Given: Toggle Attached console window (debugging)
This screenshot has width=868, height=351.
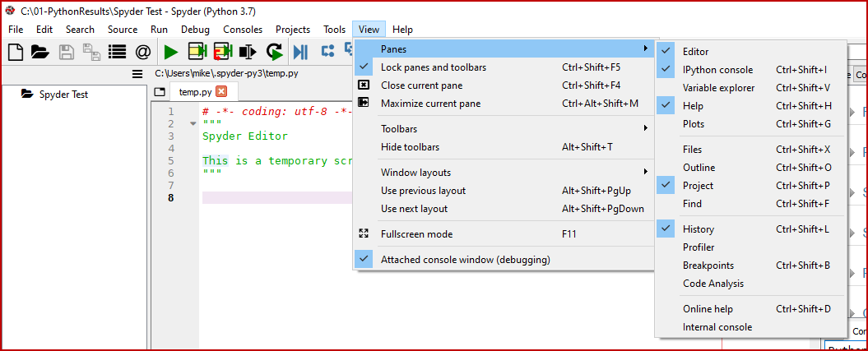Looking at the screenshot, I should click(x=504, y=259).
